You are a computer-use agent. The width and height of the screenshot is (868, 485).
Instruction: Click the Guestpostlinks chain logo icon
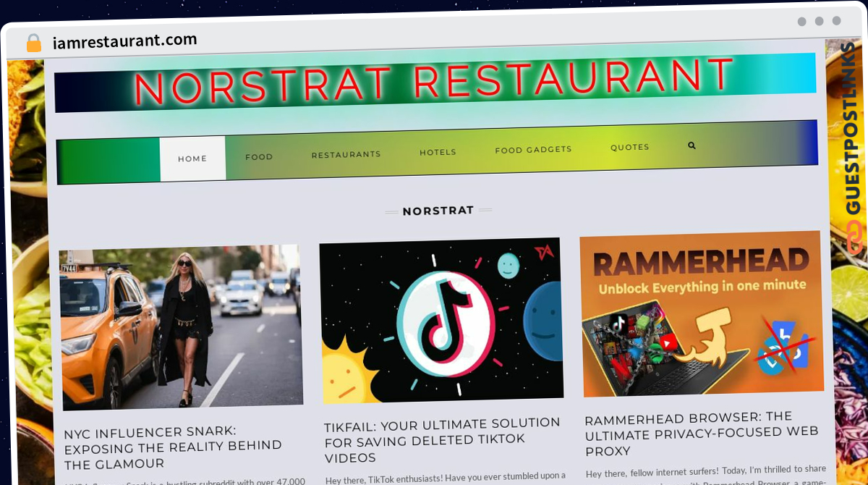tap(855, 237)
